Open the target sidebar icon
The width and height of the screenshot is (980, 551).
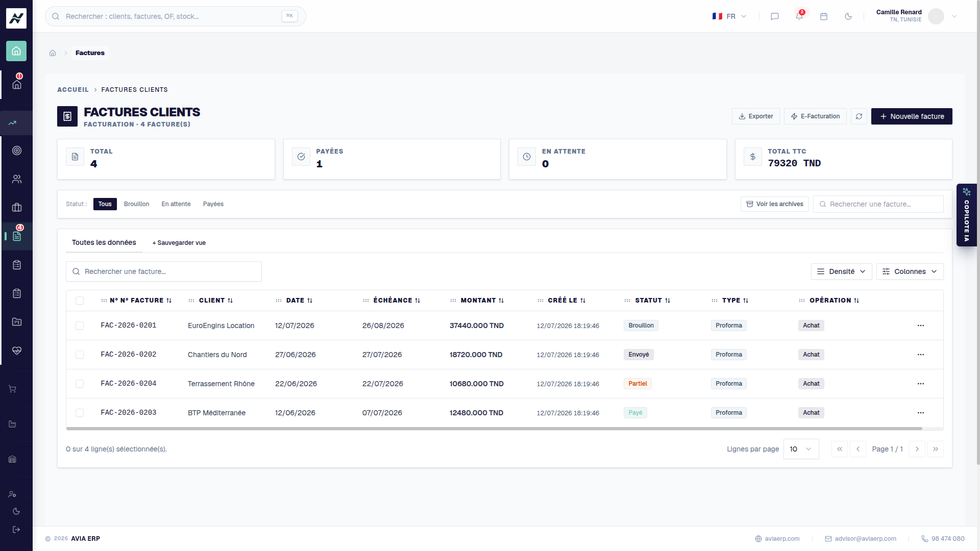pos(17,151)
